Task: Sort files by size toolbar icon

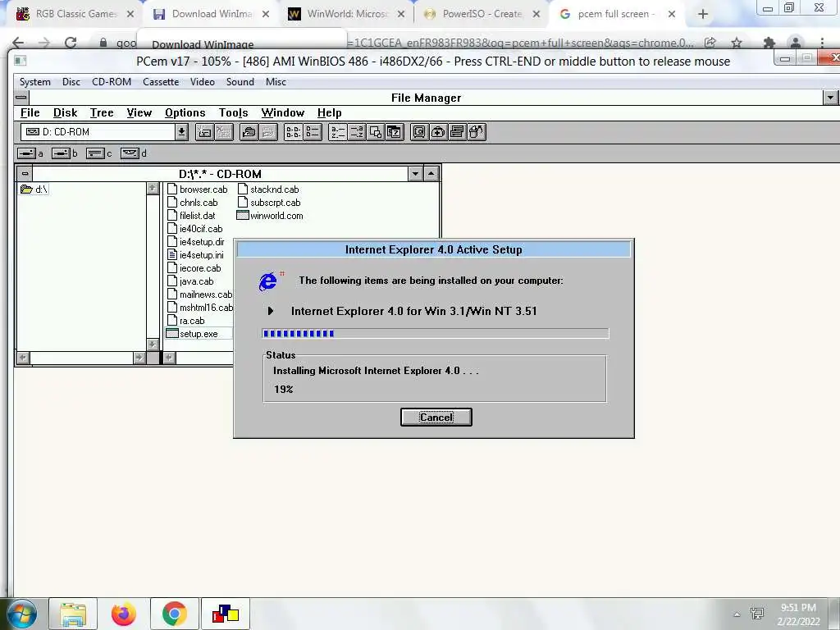Action: pyautogui.click(x=376, y=132)
